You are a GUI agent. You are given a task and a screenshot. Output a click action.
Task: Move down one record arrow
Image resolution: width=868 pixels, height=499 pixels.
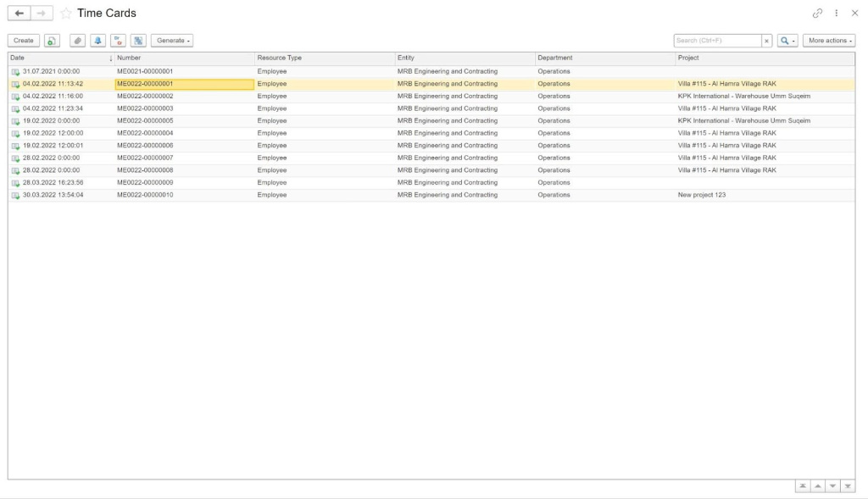pyautogui.click(x=832, y=486)
